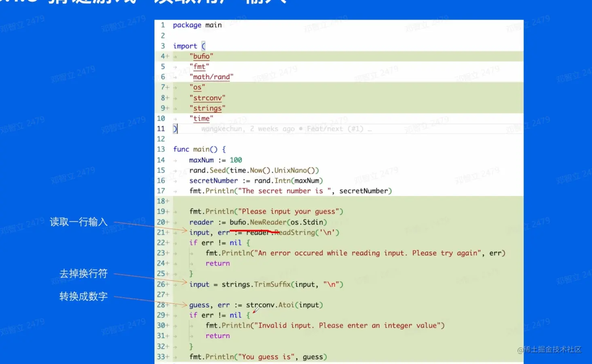Click line number 20+ in the gutter
Viewport: 592px width, 364px height.
click(163, 222)
